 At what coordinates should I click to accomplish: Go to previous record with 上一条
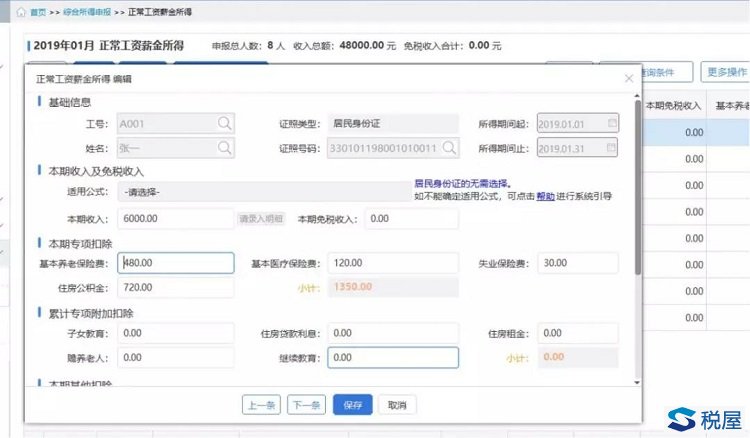coord(261,405)
